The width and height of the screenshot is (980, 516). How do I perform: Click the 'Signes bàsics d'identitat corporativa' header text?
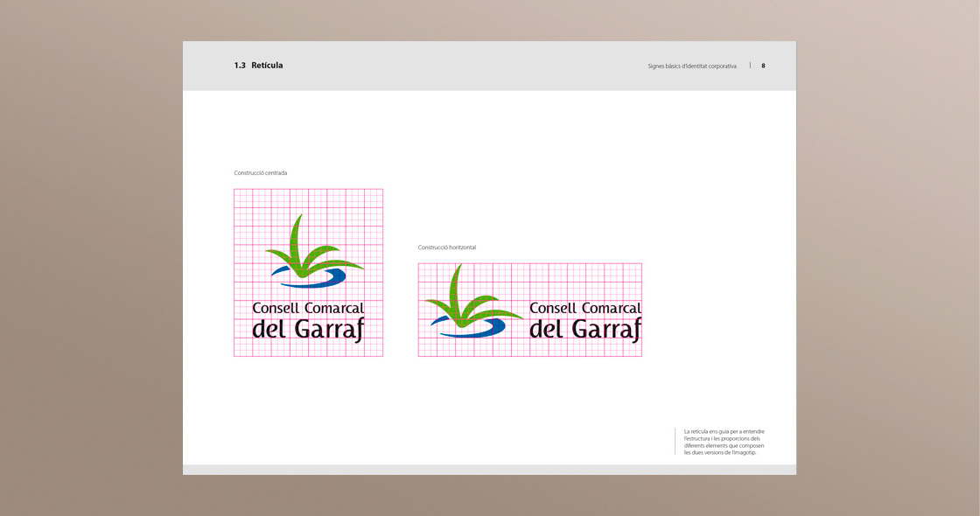pyautogui.click(x=692, y=66)
